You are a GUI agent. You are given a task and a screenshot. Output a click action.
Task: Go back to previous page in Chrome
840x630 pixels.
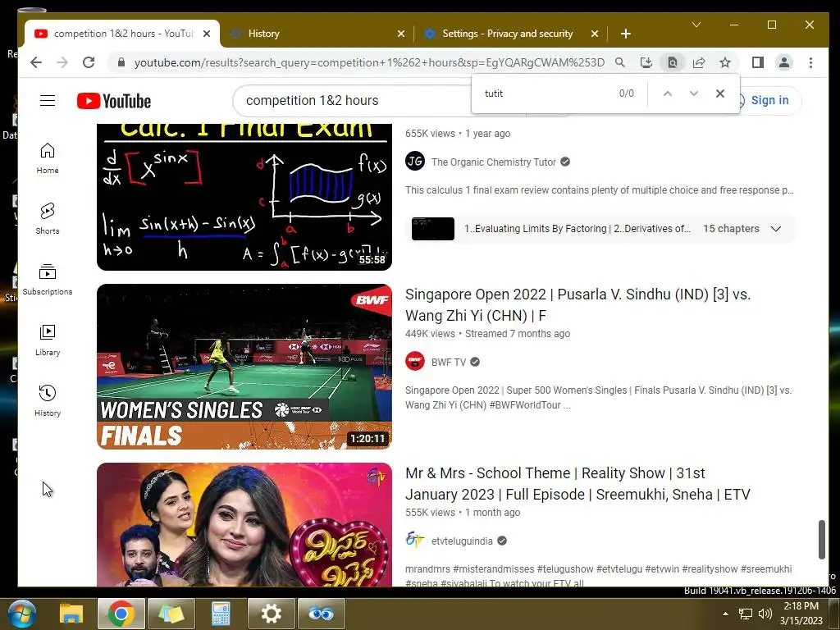pyautogui.click(x=36, y=62)
